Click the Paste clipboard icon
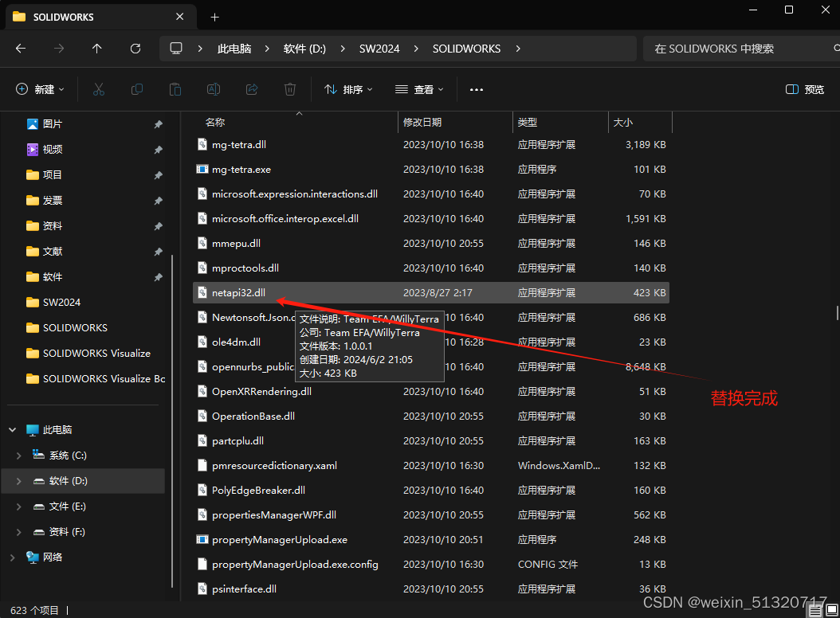Image resolution: width=840 pixels, height=618 pixels. coord(175,89)
